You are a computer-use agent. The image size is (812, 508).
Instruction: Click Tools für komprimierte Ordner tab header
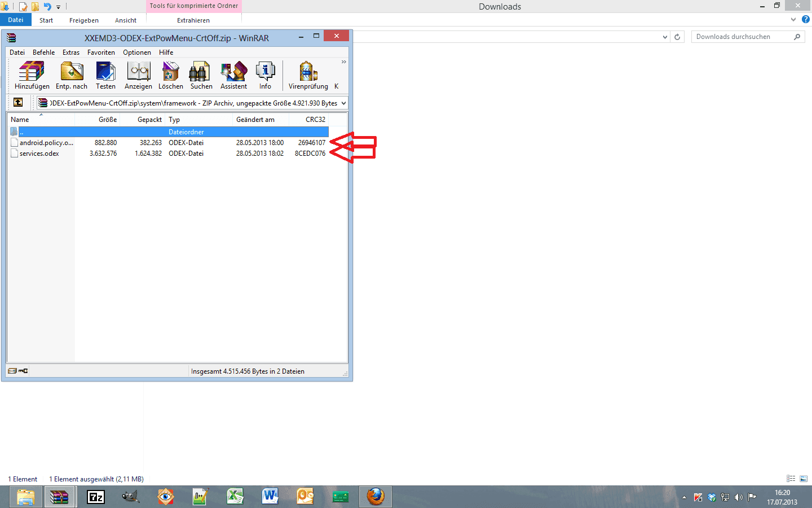pyautogui.click(x=194, y=6)
